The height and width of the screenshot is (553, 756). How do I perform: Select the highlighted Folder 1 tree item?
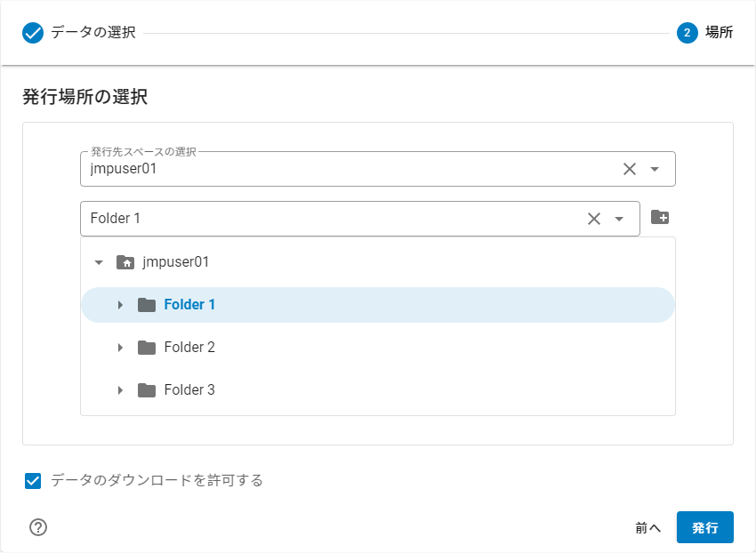point(189,304)
